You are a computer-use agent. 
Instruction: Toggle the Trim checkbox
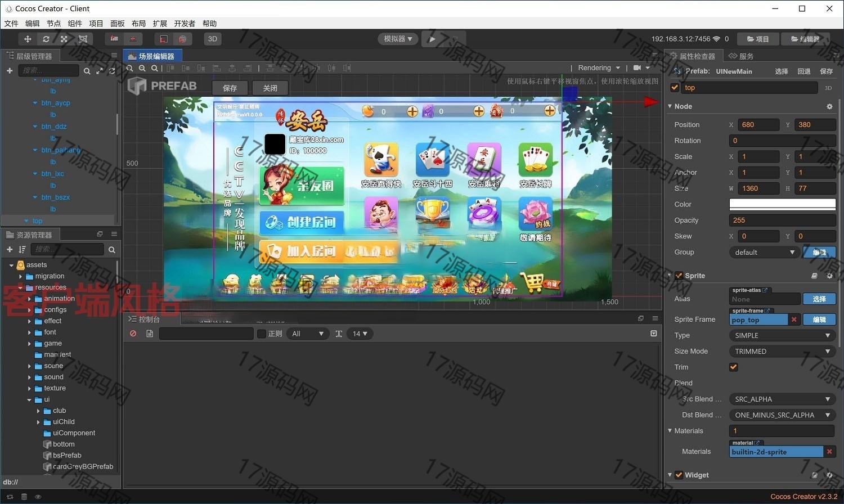[734, 367]
